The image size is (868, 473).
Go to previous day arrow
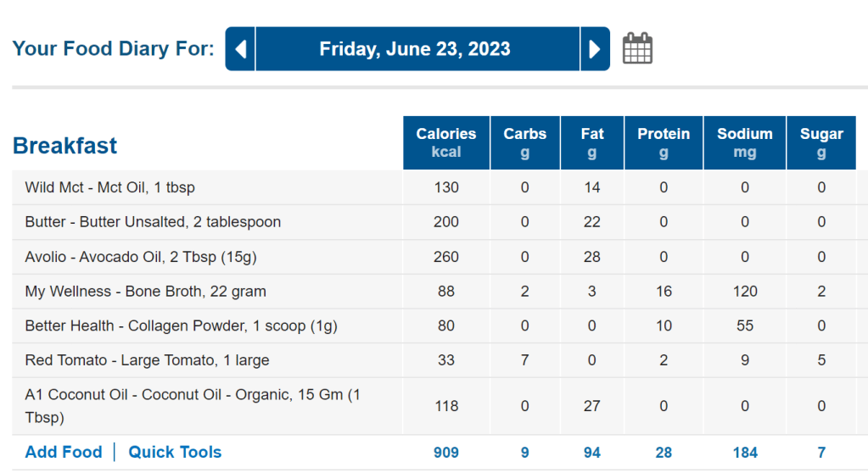pyautogui.click(x=240, y=49)
